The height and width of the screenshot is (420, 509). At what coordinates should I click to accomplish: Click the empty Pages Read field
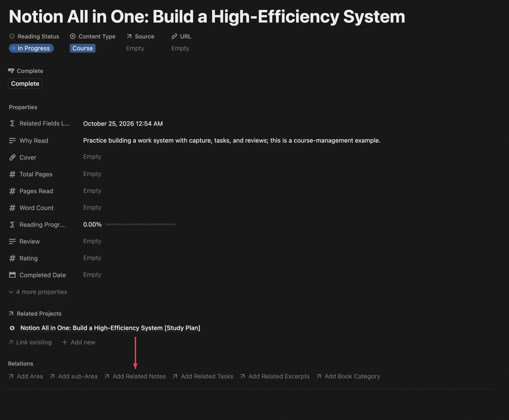[x=92, y=191]
